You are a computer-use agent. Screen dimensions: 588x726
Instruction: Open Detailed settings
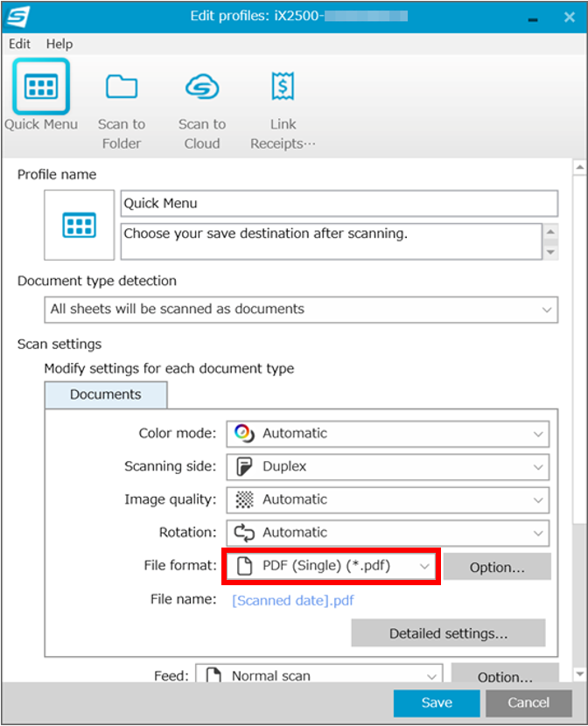448,633
